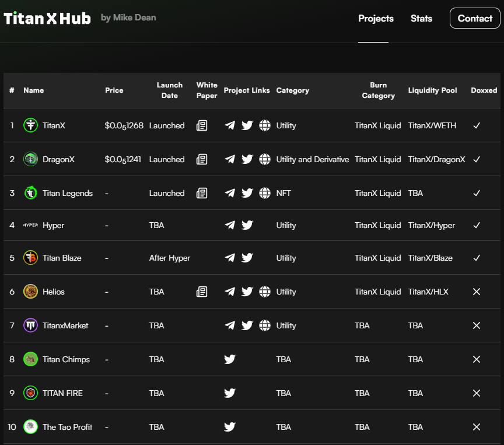Image resolution: width=504 pixels, height=445 pixels.
Task: Click the NFT category cell
Action: click(x=283, y=194)
